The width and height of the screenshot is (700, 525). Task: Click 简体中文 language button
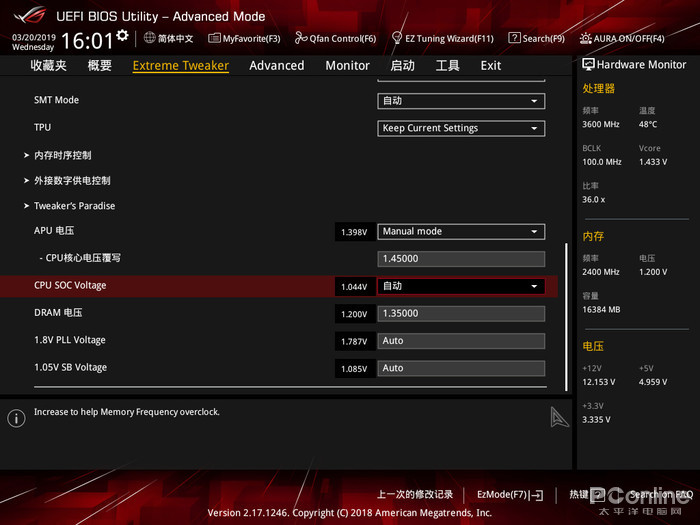(175, 38)
